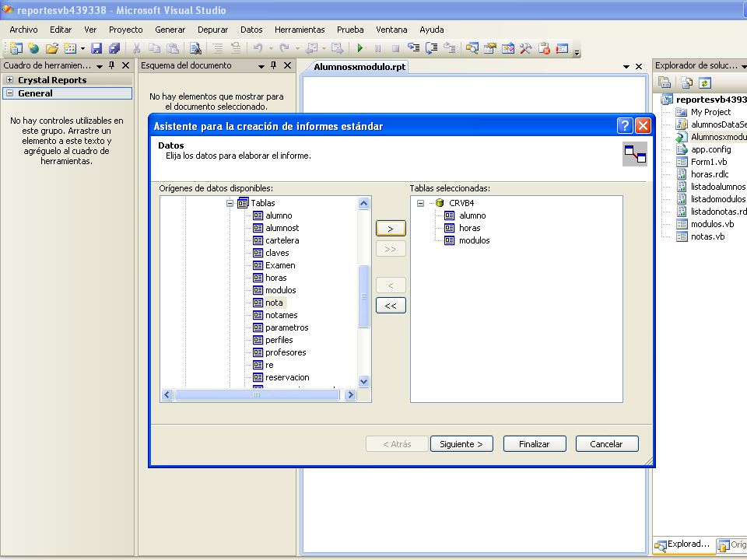Collapse the CRVB4 node in selected tables

pyautogui.click(x=420, y=203)
